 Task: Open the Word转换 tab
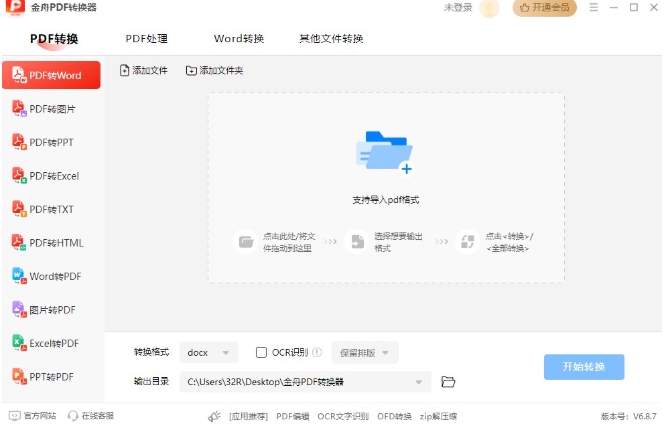tap(239, 39)
